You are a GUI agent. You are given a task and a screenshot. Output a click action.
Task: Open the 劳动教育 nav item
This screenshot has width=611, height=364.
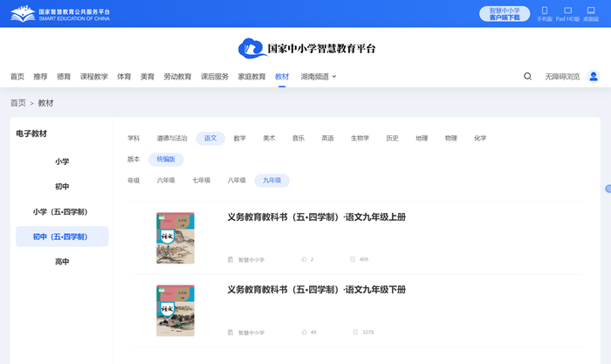[x=178, y=77]
